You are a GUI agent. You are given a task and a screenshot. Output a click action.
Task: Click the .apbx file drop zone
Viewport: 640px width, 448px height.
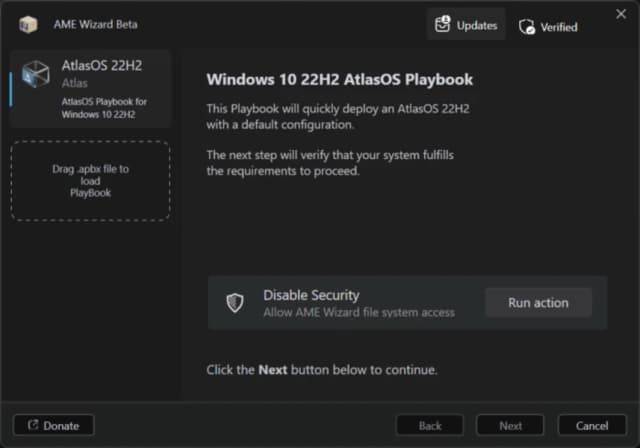pyautogui.click(x=90, y=181)
